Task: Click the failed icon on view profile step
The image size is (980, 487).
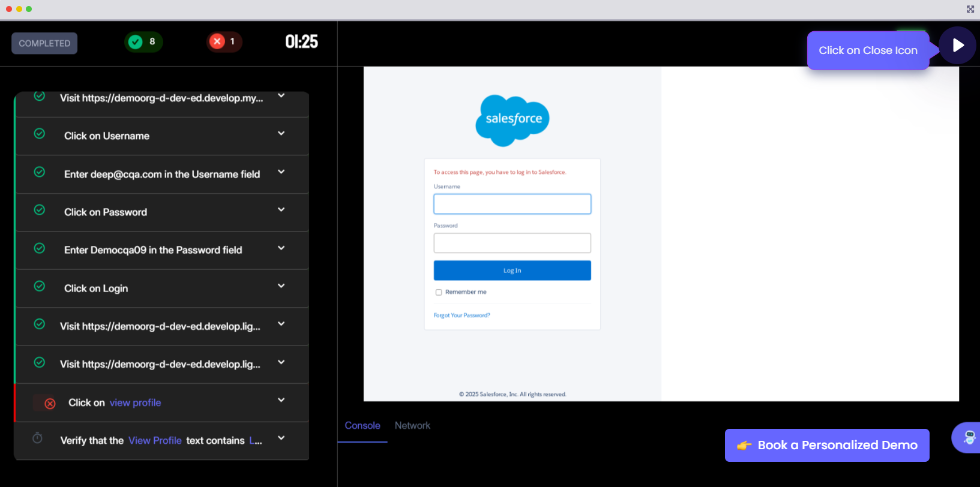Action: coord(50,404)
